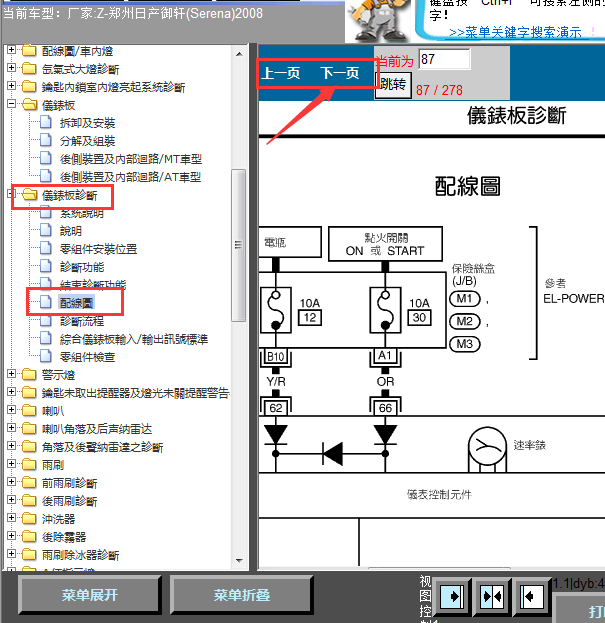Click the 拆卸及安裝 document icon
Screen dimensions: 605x623
click(x=46, y=123)
